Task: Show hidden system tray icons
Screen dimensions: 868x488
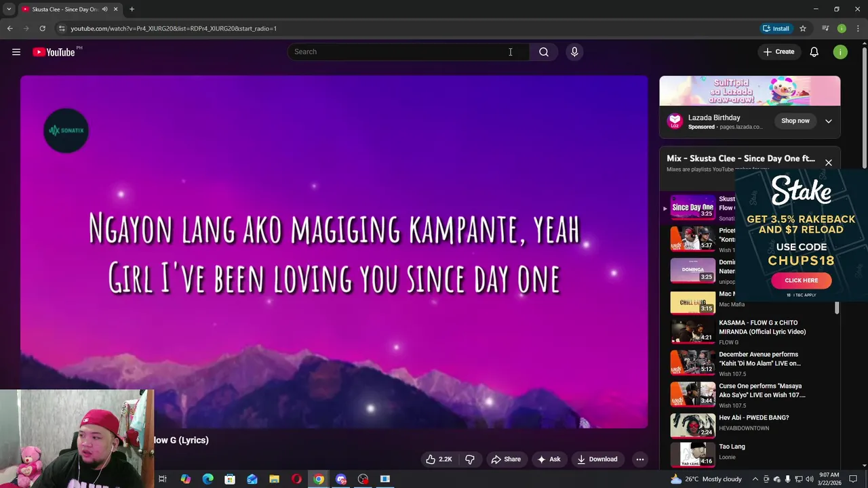Action: click(x=755, y=479)
